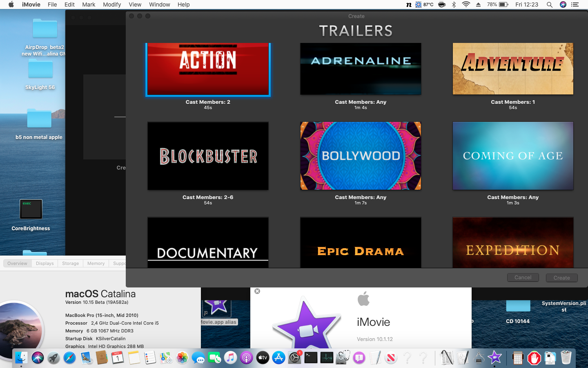588x368 pixels.
Task: Open News from the Dock
Action: pos(391,358)
